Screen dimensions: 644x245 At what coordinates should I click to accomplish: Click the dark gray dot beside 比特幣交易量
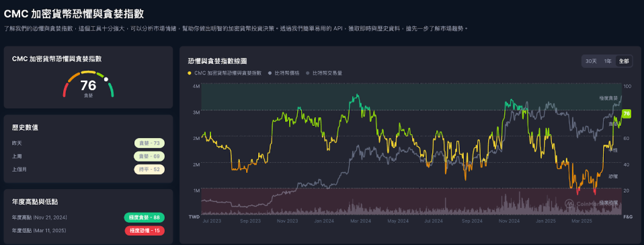308,73
